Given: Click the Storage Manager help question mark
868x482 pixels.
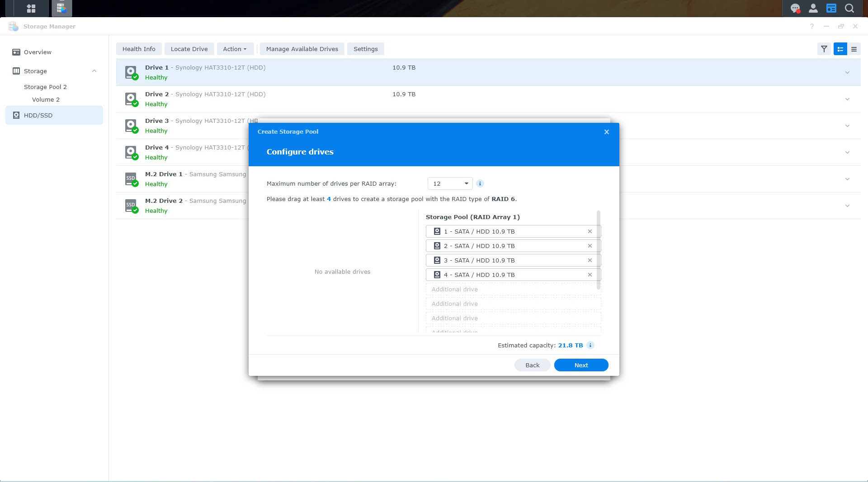Looking at the screenshot, I should (x=812, y=26).
